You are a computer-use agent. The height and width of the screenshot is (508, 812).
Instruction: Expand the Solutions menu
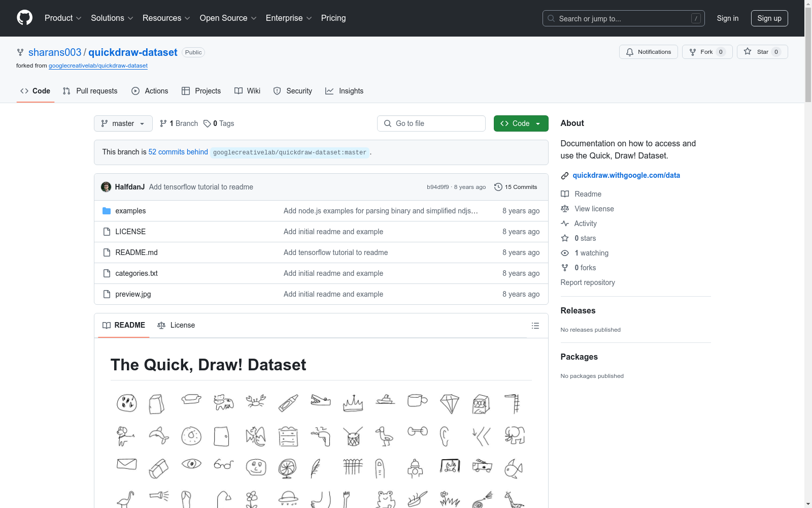click(x=112, y=18)
